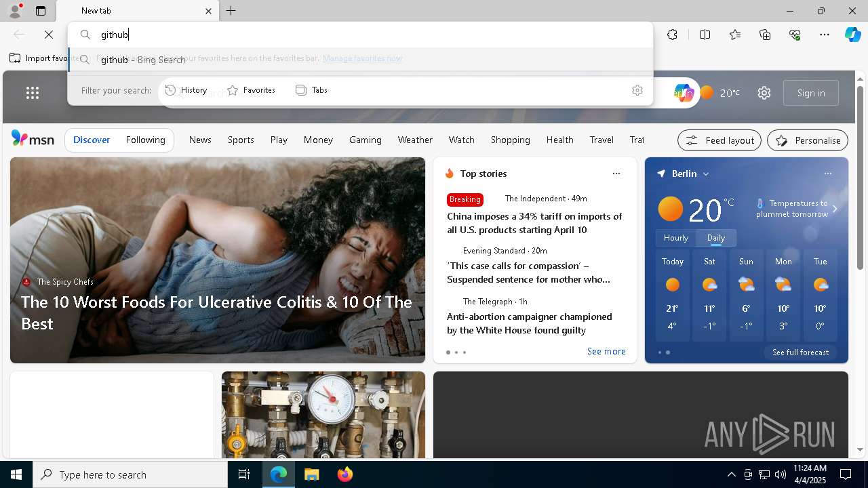Open Browser essentials icon
The height and width of the screenshot is (488, 868).
point(795,35)
